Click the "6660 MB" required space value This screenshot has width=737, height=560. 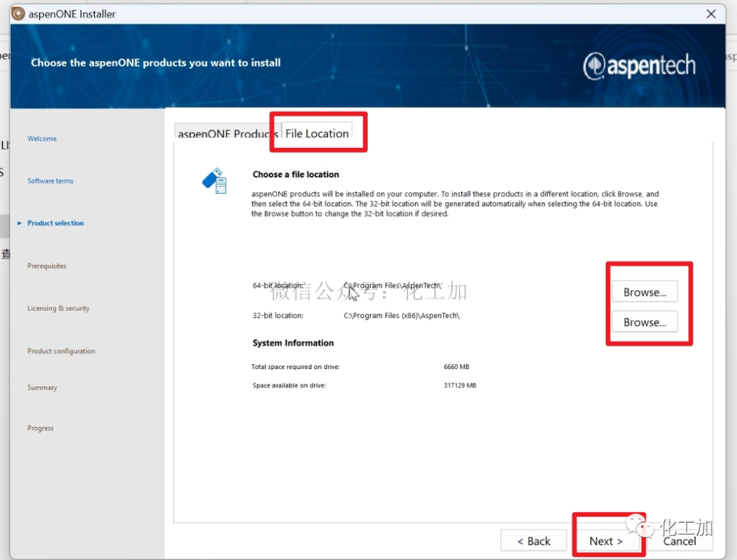457,366
